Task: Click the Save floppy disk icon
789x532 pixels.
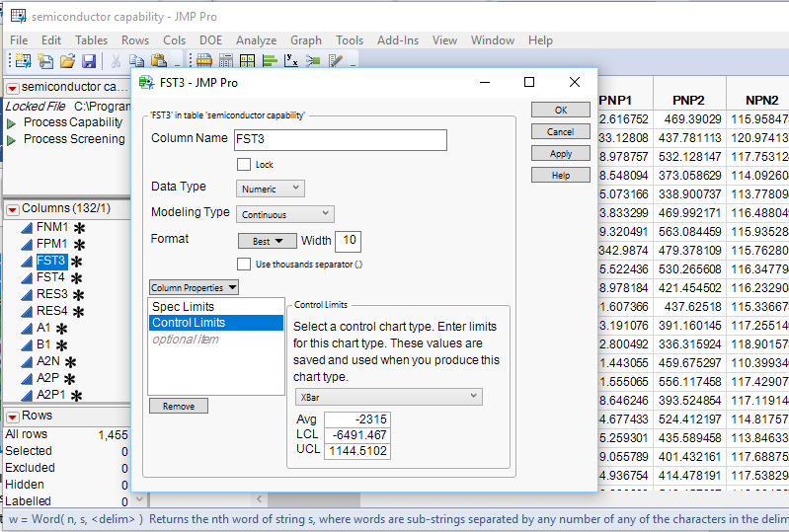Action: [89, 61]
